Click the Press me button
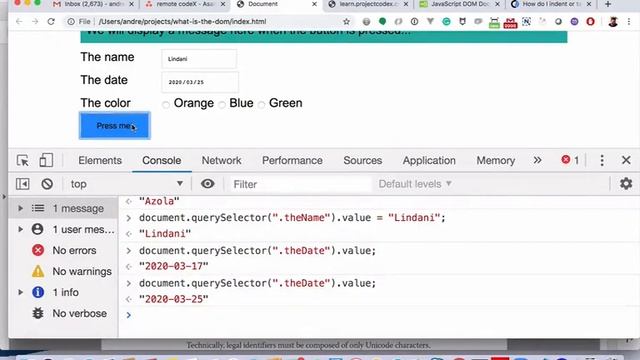 coord(115,126)
